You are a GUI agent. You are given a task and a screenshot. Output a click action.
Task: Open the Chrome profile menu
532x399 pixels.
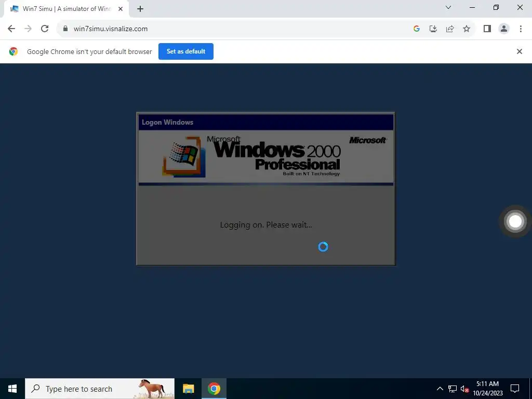(504, 29)
